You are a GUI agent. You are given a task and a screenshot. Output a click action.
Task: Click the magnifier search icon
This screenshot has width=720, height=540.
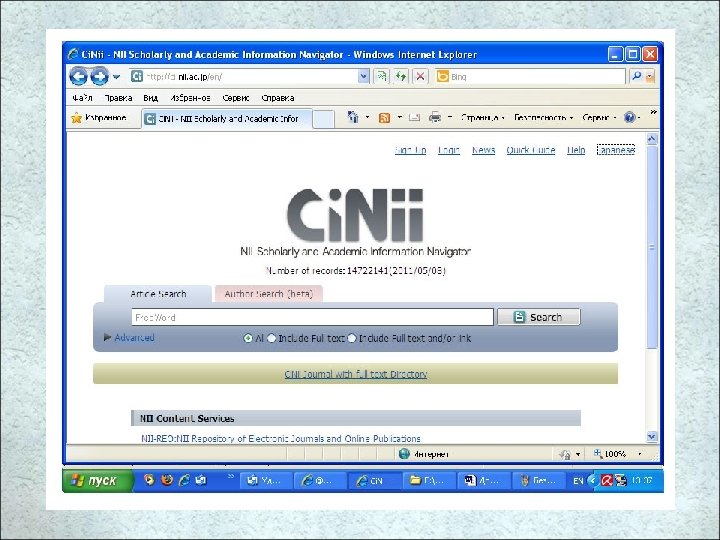tap(636, 76)
